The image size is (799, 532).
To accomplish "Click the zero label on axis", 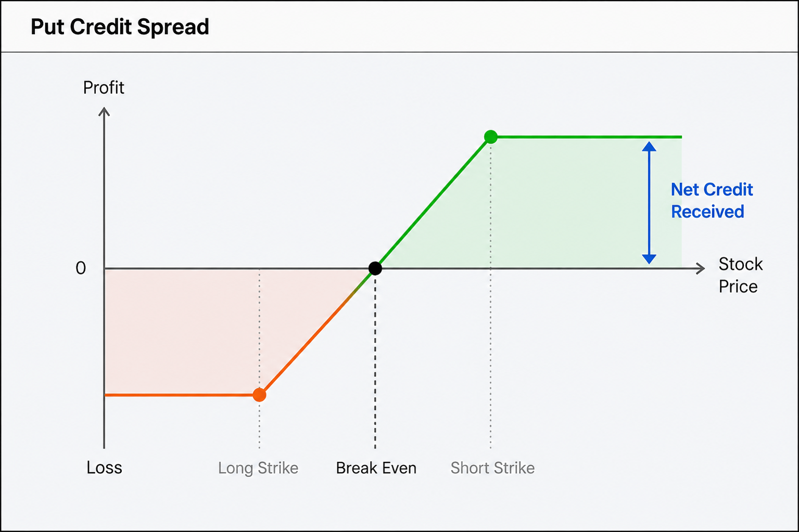I will click(81, 268).
